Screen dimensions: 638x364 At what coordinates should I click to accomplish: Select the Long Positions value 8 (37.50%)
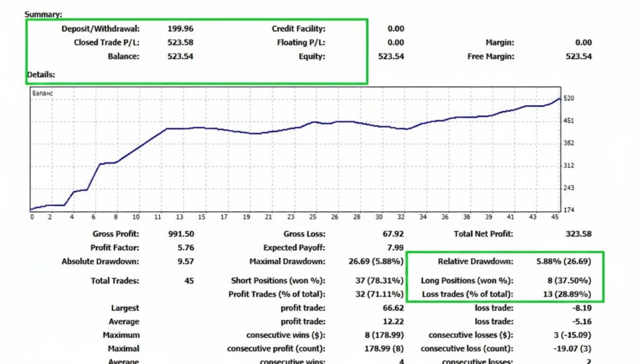pyautogui.click(x=569, y=281)
